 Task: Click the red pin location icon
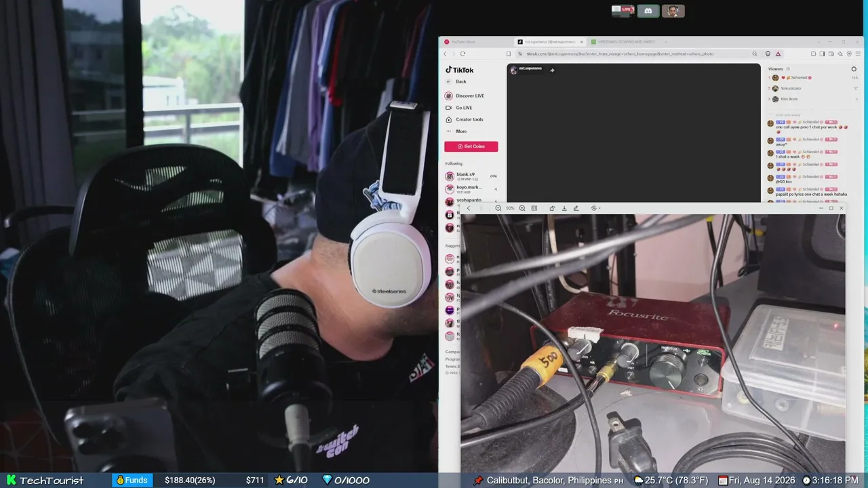[479, 481]
